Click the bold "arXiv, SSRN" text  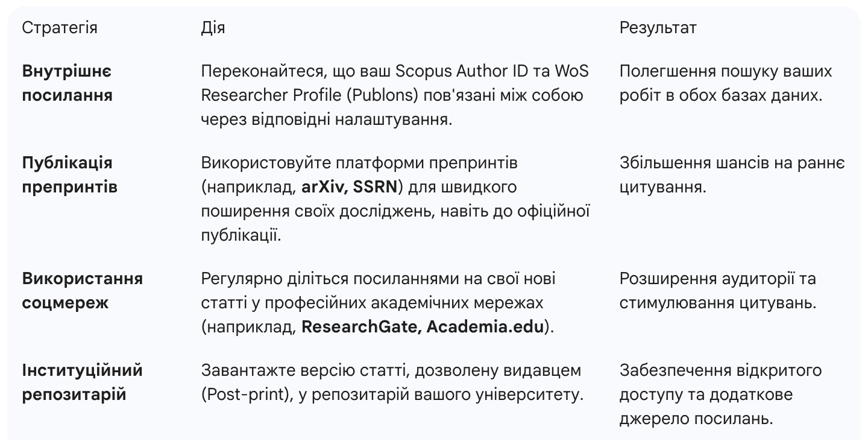point(350,187)
